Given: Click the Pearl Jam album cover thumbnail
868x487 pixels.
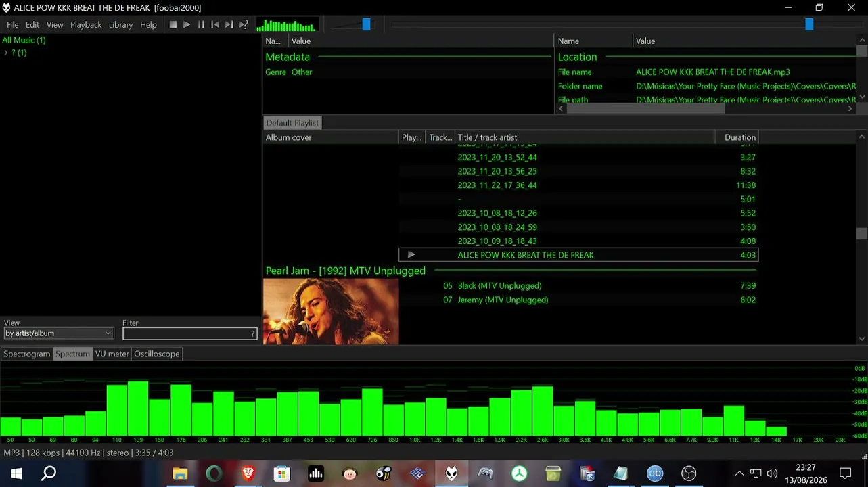Looking at the screenshot, I should [331, 312].
